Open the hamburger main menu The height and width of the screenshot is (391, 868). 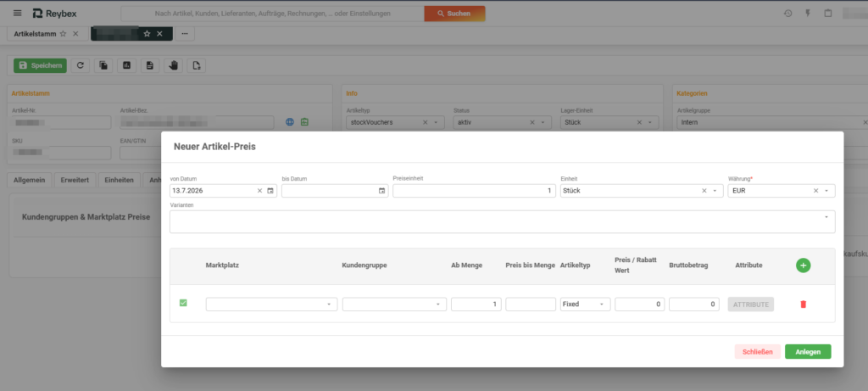[x=18, y=14]
